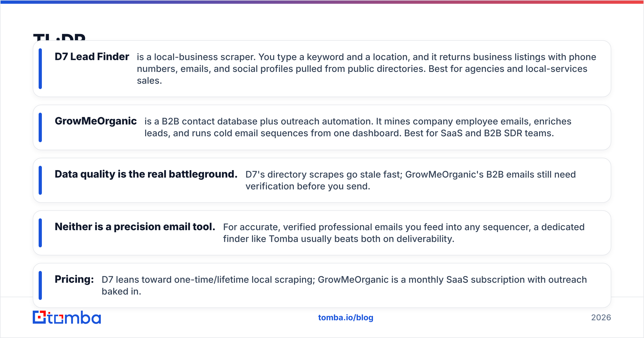Open the tomba.io/blog link
The height and width of the screenshot is (338, 644).
[x=346, y=318]
